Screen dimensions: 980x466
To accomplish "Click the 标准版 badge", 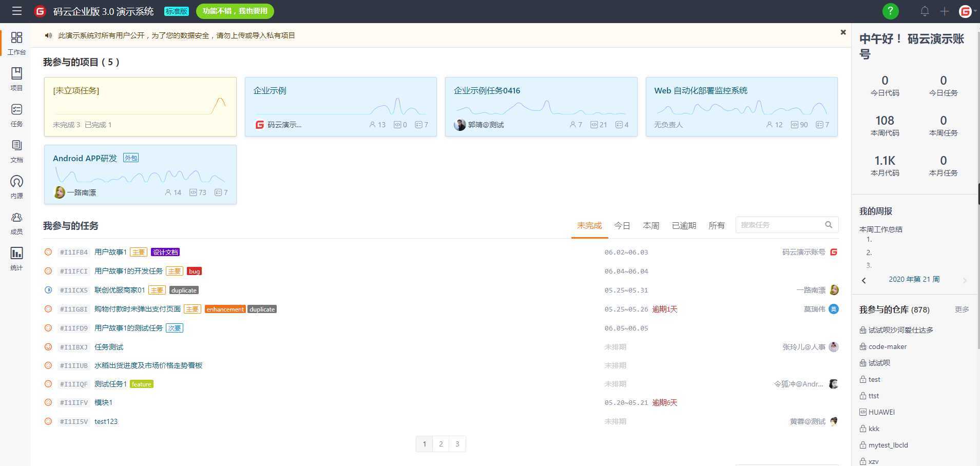I will [177, 11].
